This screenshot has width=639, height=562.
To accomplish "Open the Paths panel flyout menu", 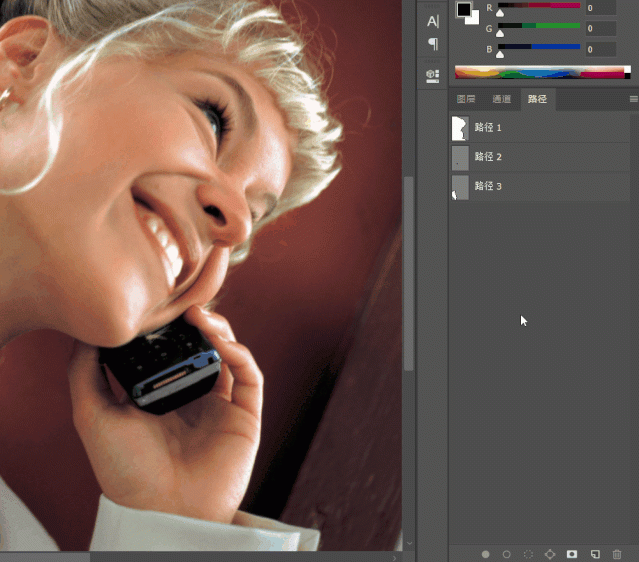I will (x=633, y=99).
